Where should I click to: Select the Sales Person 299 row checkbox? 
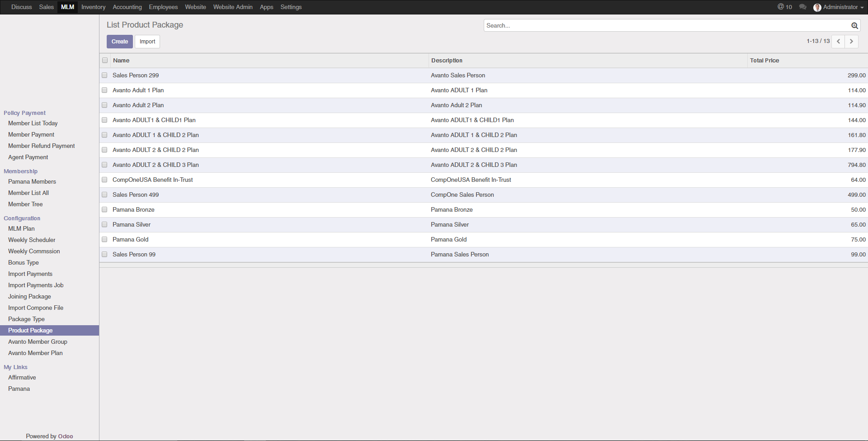pyautogui.click(x=104, y=75)
